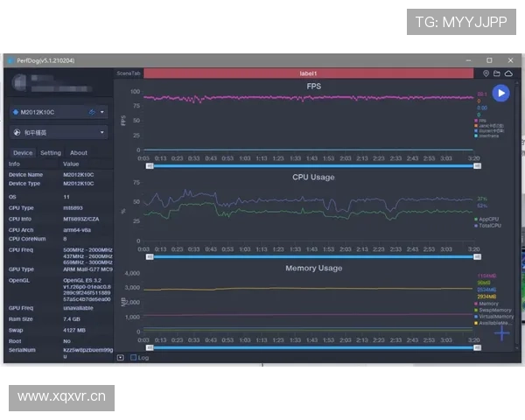Click the blue plus add-chart icon
The width and height of the screenshot is (525, 420).
point(501,332)
